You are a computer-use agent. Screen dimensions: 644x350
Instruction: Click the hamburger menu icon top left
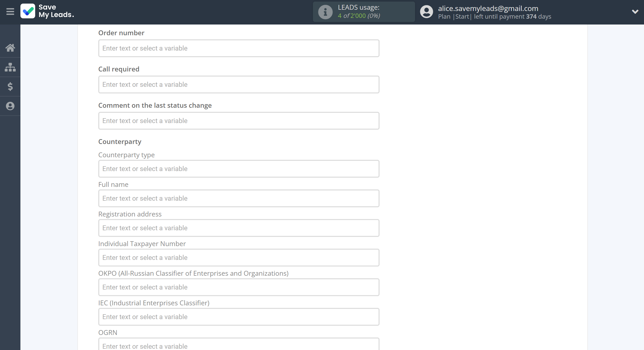pyautogui.click(x=10, y=12)
